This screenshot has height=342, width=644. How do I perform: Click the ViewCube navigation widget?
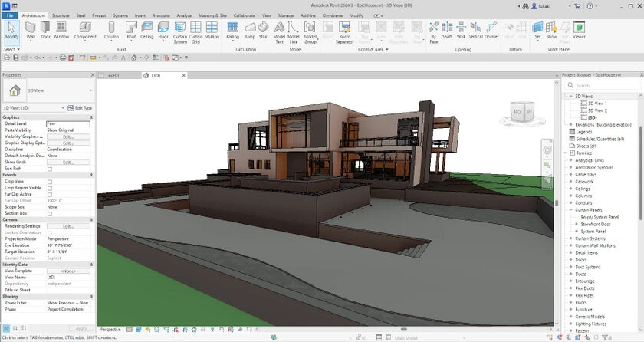click(521, 113)
